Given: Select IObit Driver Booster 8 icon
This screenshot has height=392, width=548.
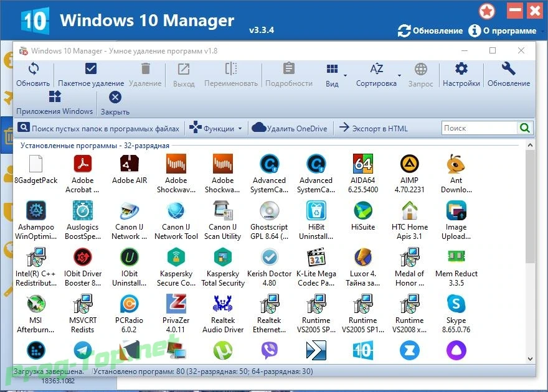Looking at the screenshot, I should tap(82, 257).
